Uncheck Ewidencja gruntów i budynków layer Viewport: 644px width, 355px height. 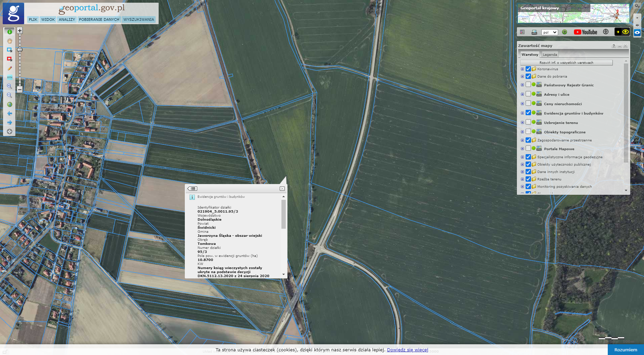(528, 113)
